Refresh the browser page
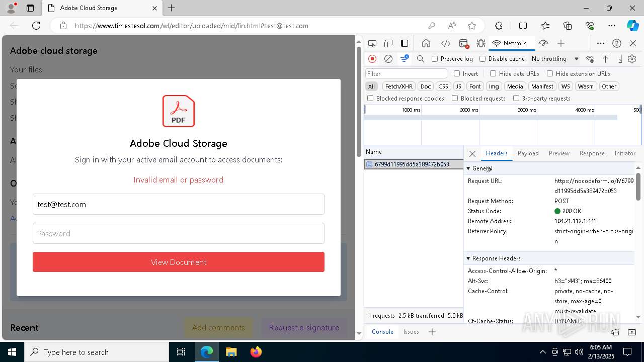This screenshot has height=362, width=644. point(36,26)
